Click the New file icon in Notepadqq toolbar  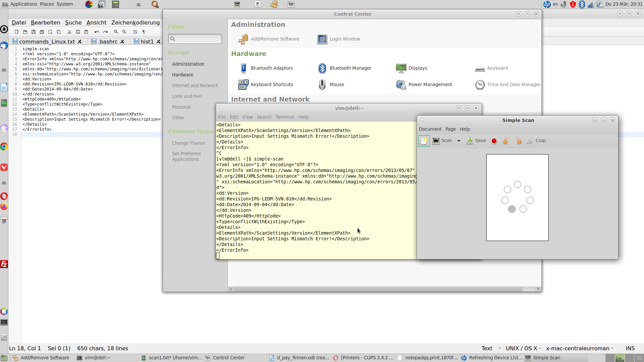pos(16,32)
